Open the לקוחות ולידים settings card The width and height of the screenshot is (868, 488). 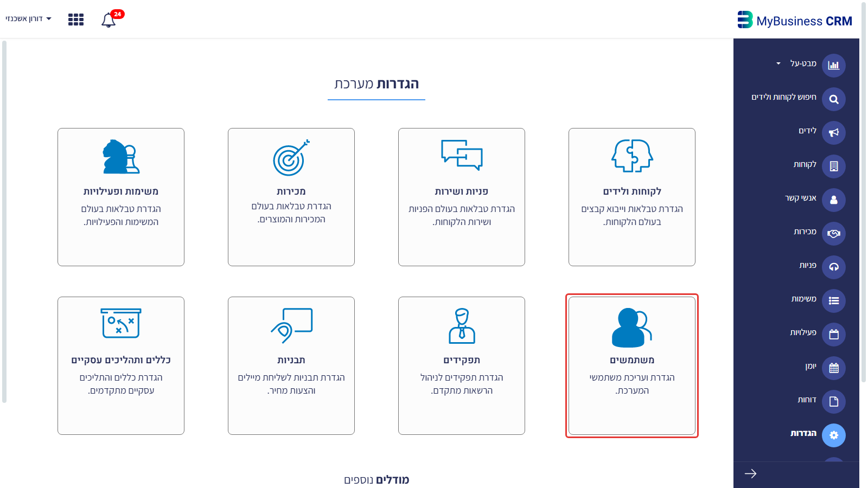(632, 197)
